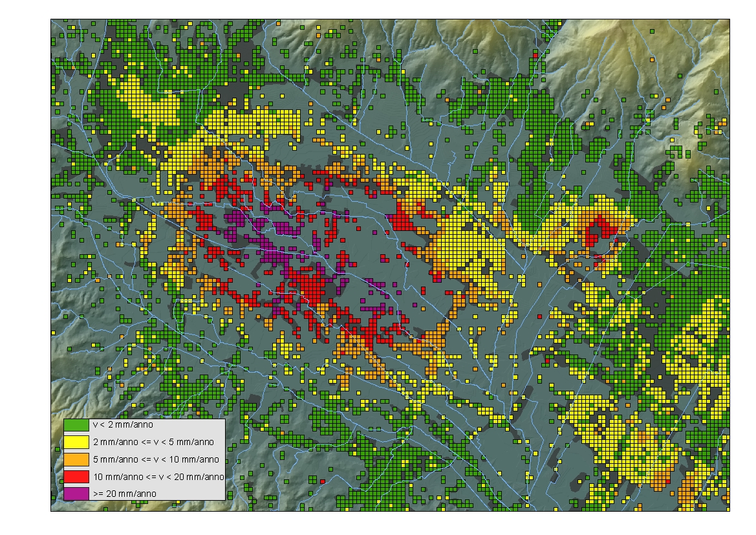Select the '>= 20 mm/anno' legend label
Screen dimensions: 756x535
pyautogui.click(x=124, y=494)
